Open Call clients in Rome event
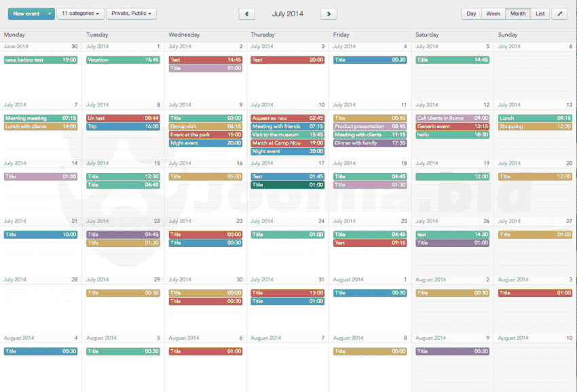This screenshot has height=392, width=577. point(452,118)
